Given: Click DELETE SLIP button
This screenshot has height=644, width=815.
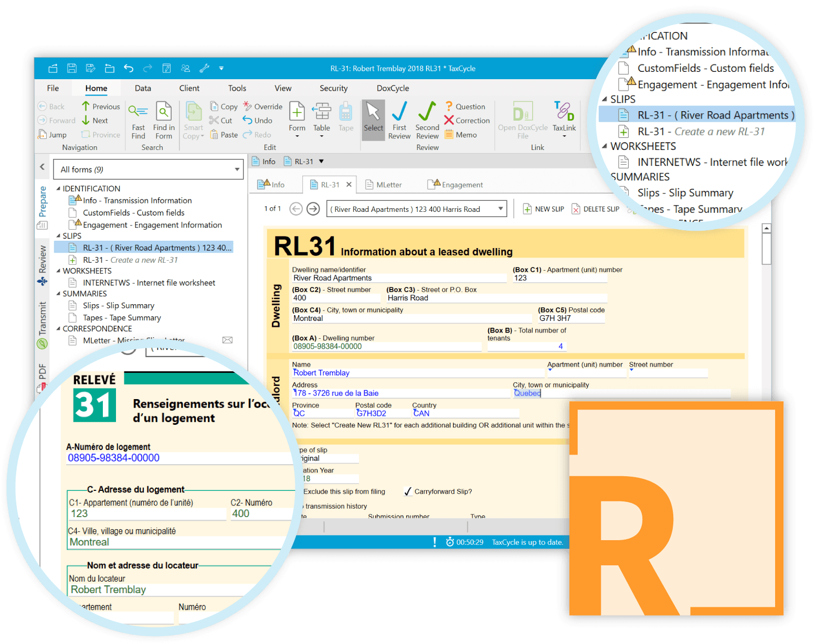Looking at the screenshot, I should pyautogui.click(x=596, y=209).
